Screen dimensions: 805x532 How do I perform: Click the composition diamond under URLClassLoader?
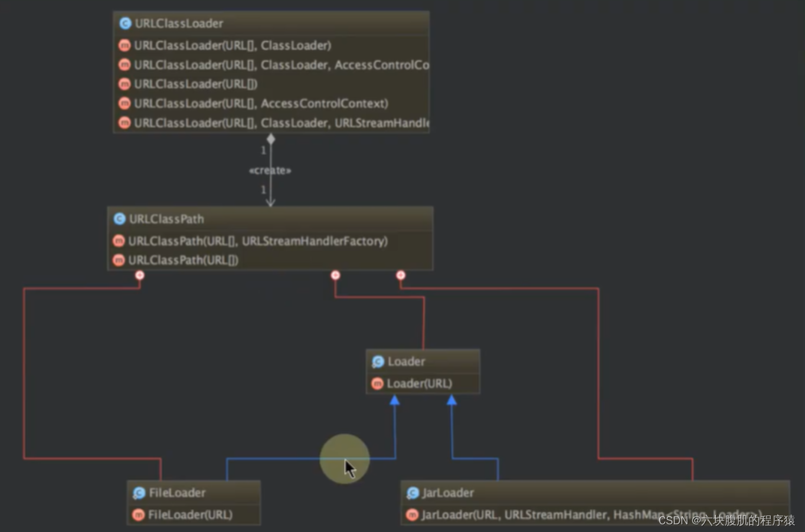[271, 139]
